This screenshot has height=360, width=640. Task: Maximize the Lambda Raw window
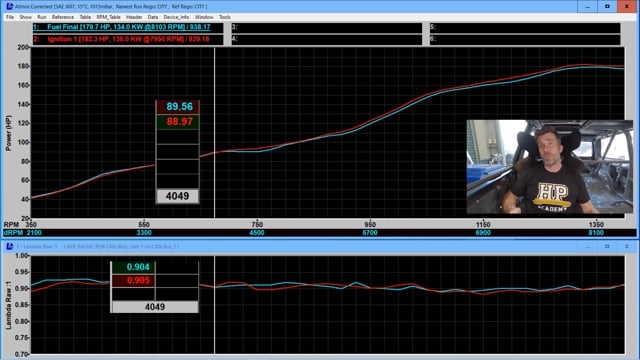[x=607, y=247]
